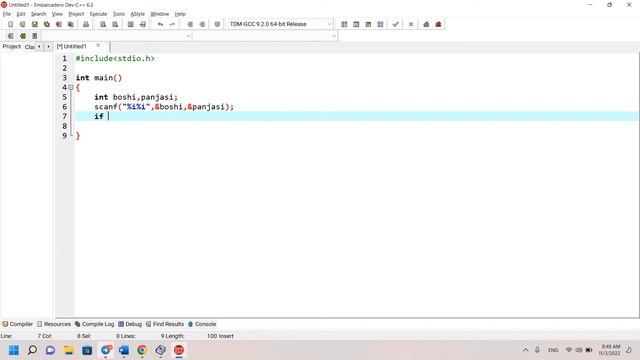Click the 'int main()' code line

coord(99,78)
